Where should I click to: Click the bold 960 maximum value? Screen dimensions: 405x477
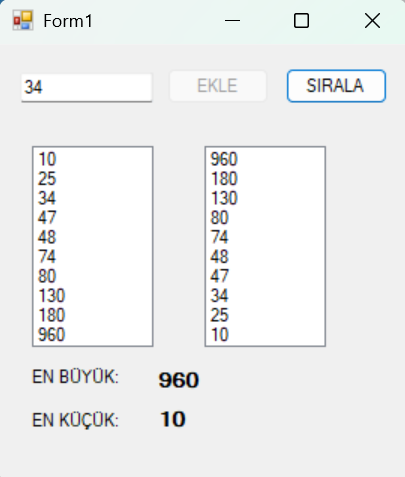tap(179, 380)
